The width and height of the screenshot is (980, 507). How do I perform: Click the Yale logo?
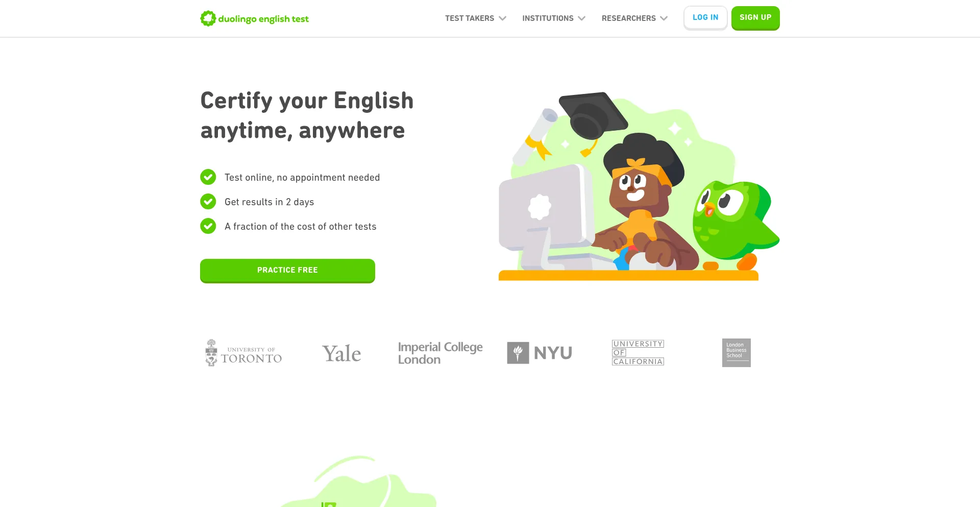341,353
